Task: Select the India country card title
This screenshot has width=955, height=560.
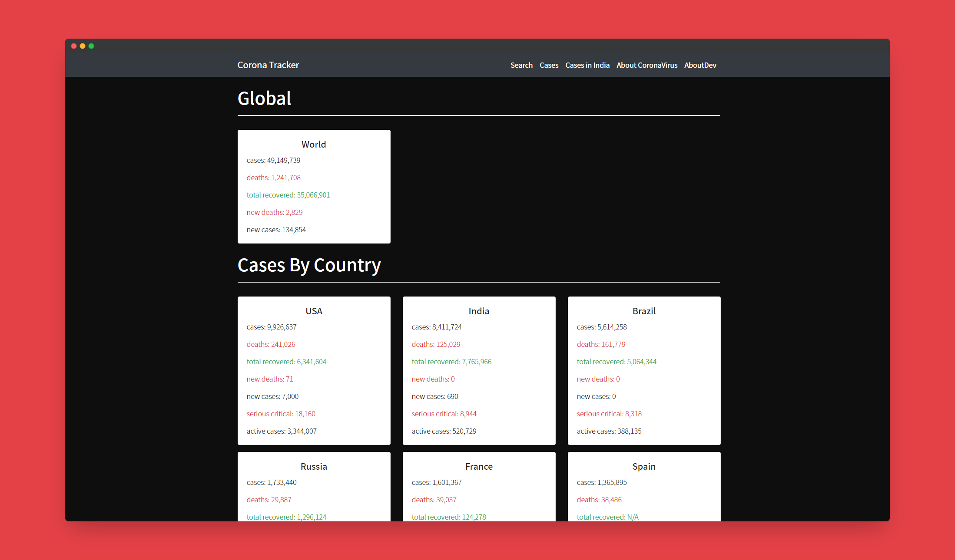Action: coord(479,311)
